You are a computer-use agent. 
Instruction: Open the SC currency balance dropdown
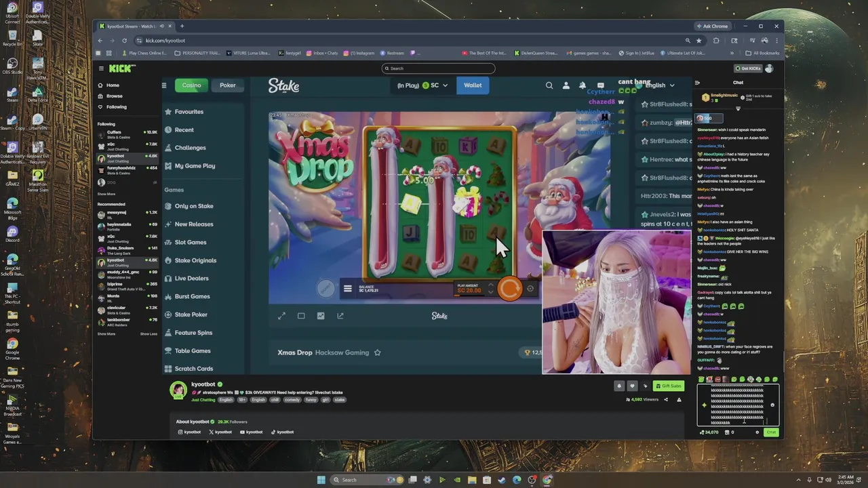(x=422, y=85)
